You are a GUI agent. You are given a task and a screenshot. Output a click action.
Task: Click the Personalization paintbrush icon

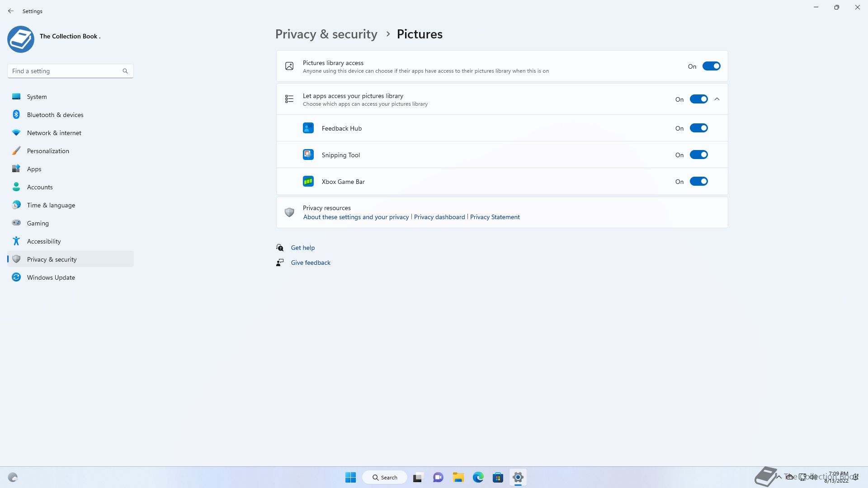pyautogui.click(x=16, y=150)
